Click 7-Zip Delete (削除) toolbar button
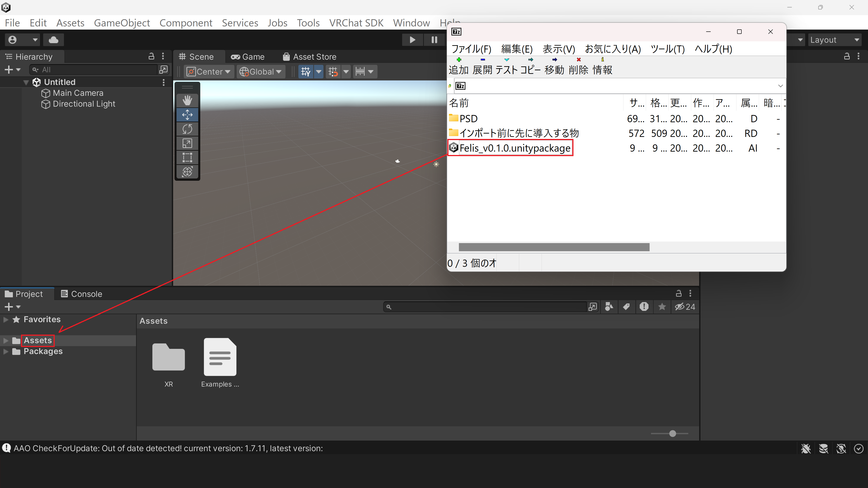This screenshot has width=868, height=488. pyautogui.click(x=579, y=66)
